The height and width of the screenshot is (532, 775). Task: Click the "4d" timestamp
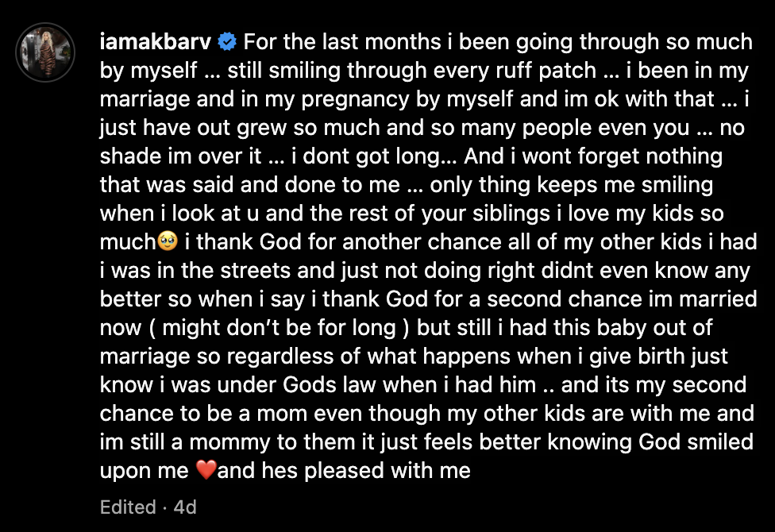184,507
